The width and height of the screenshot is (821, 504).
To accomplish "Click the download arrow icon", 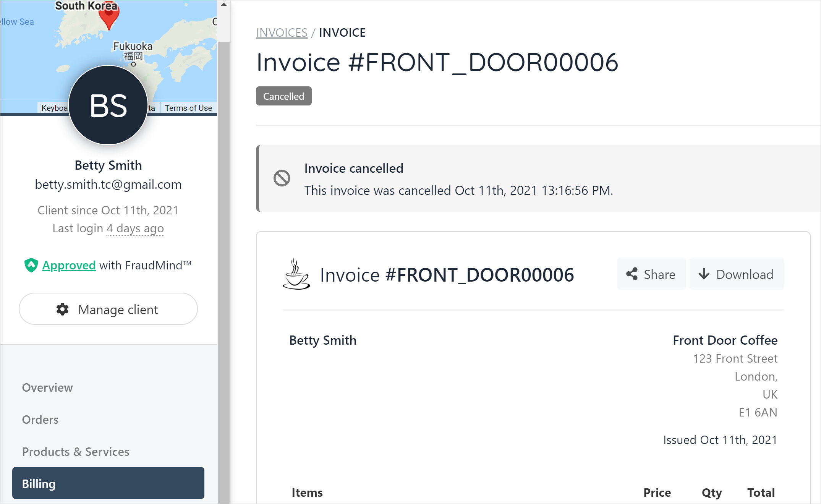I will 704,274.
